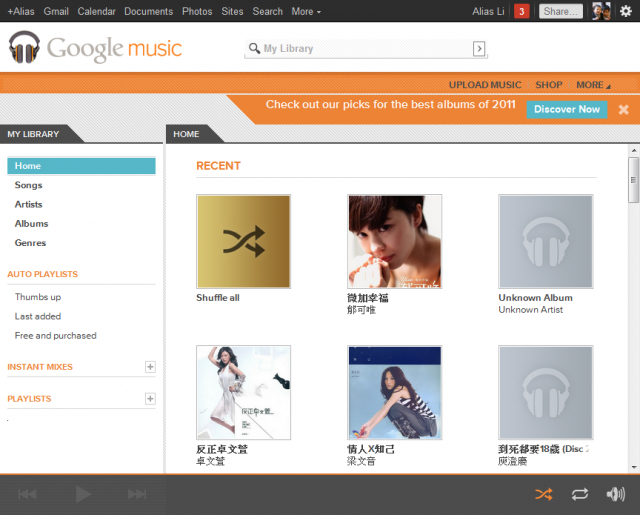
Task: Click the 郁可唯 artist name
Action: click(361, 310)
